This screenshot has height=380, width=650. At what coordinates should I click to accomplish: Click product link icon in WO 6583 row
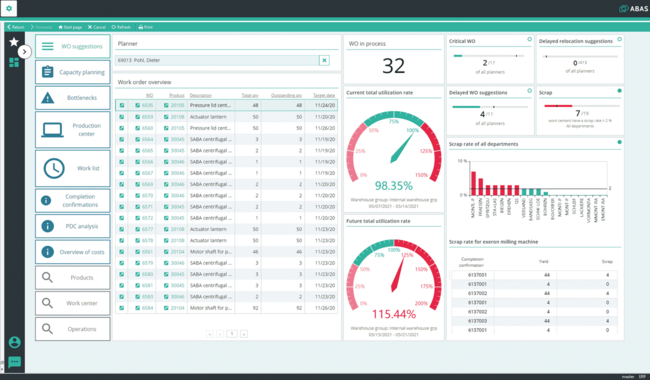point(166,297)
